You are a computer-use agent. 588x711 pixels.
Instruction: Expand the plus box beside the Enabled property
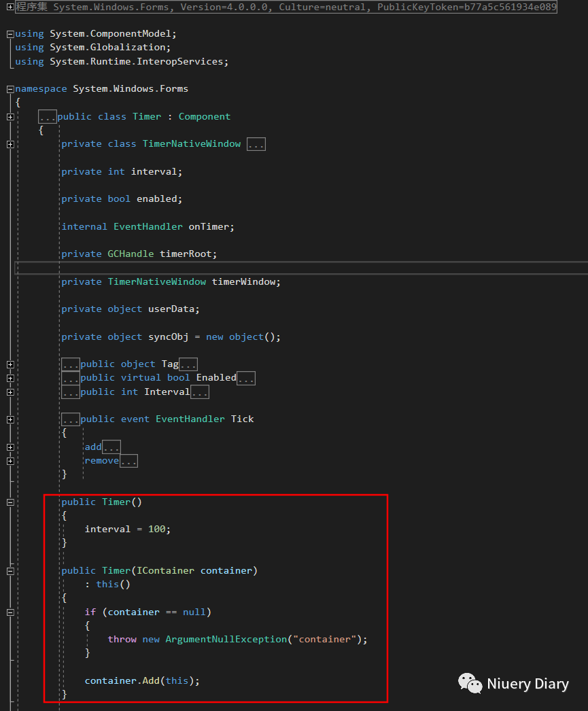(10, 377)
